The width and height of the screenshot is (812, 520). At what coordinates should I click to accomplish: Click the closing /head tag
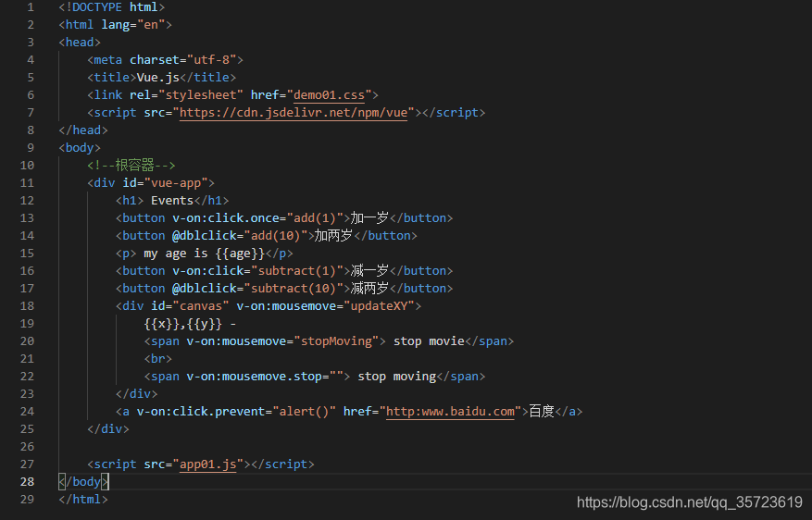83,130
